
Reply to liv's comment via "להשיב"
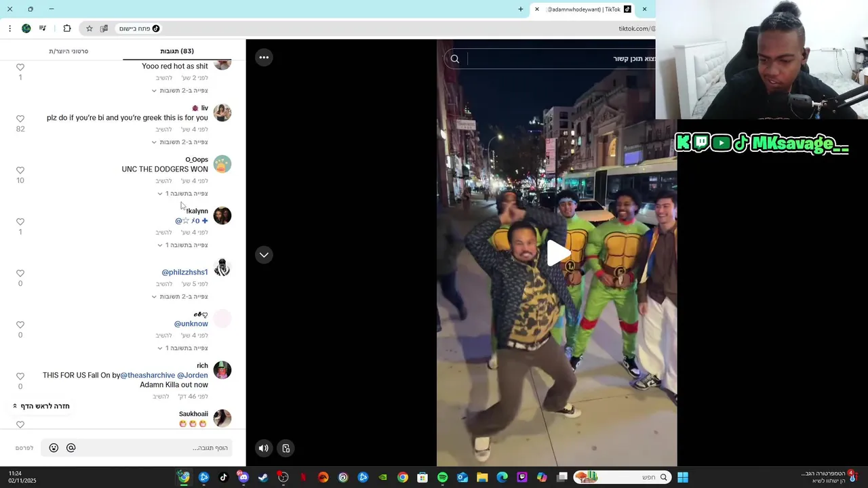(164, 129)
